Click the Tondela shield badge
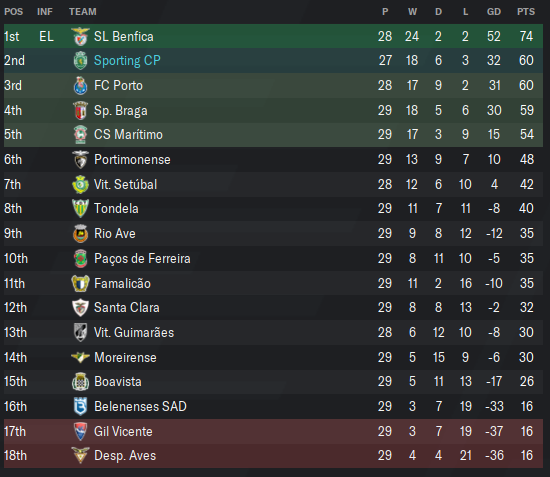 coord(80,208)
